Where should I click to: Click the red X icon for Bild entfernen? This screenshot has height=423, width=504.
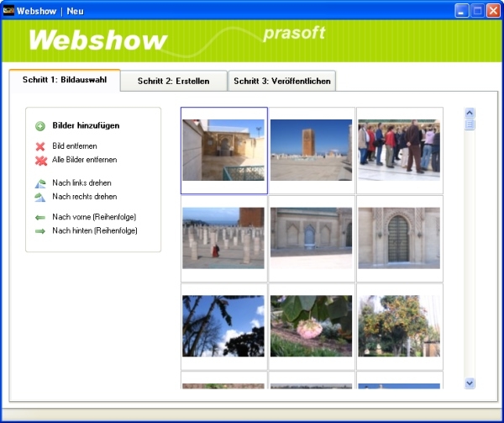pyautogui.click(x=40, y=146)
